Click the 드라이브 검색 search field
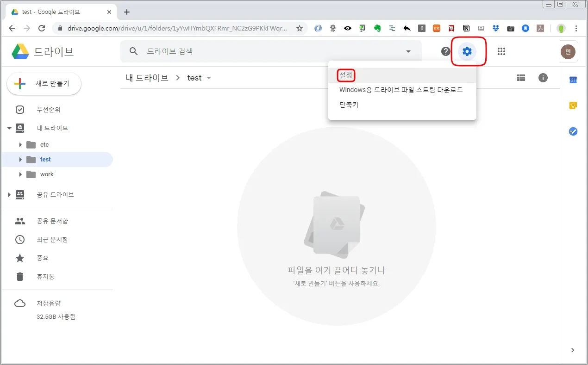Viewport: 588px width, 365px height. pyautogui.click(x=271, y=51)
